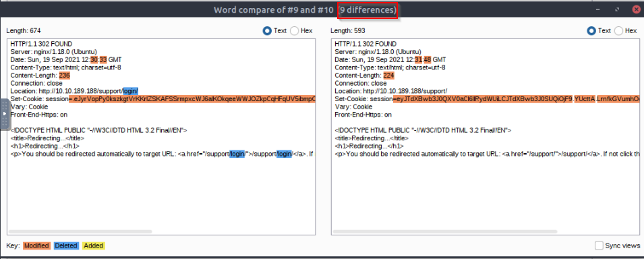Click 'Length: 593' label

click(x=348, y=31)
